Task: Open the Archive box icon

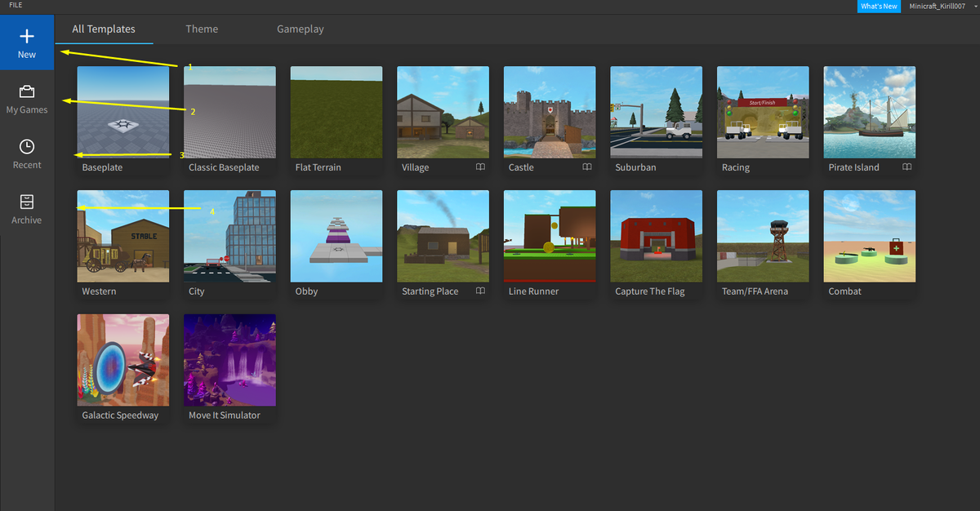Action: 27,202
